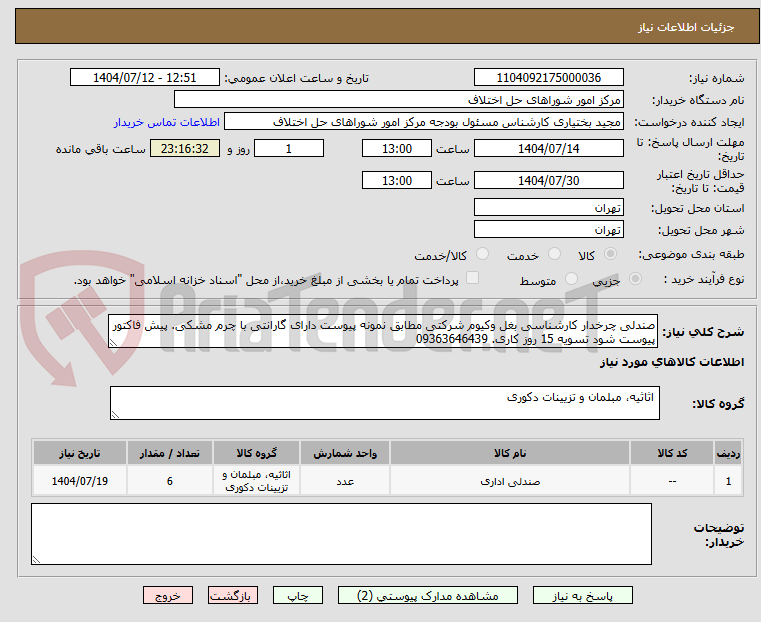Open مشاهده مدارک پیوستی (2) attachments
The width and height of the screenshot is (761, 622).
(428, 595)
